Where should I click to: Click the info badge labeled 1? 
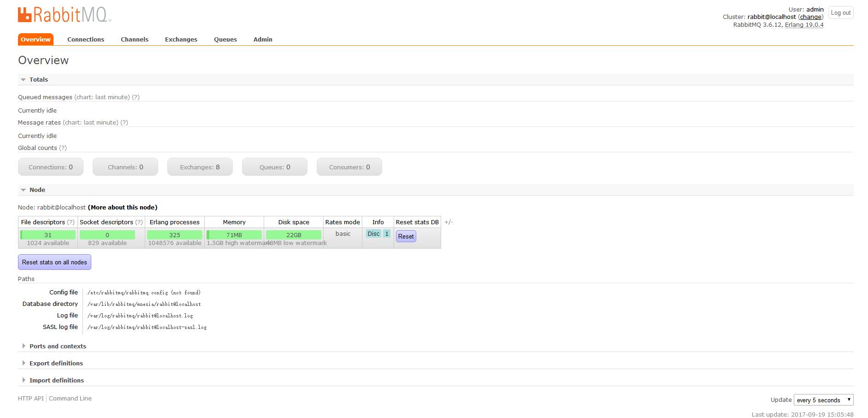point(387,233)
